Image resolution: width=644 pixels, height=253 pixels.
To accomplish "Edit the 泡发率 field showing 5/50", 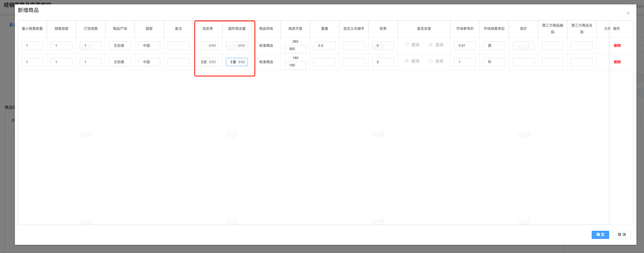I will point(208,62).
